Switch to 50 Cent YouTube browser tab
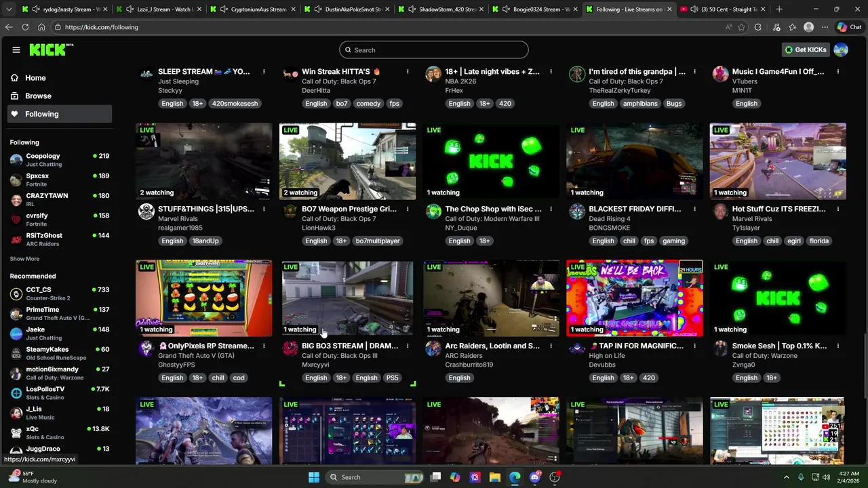Screen dimensions: 868x488 (x=723, y=9)
